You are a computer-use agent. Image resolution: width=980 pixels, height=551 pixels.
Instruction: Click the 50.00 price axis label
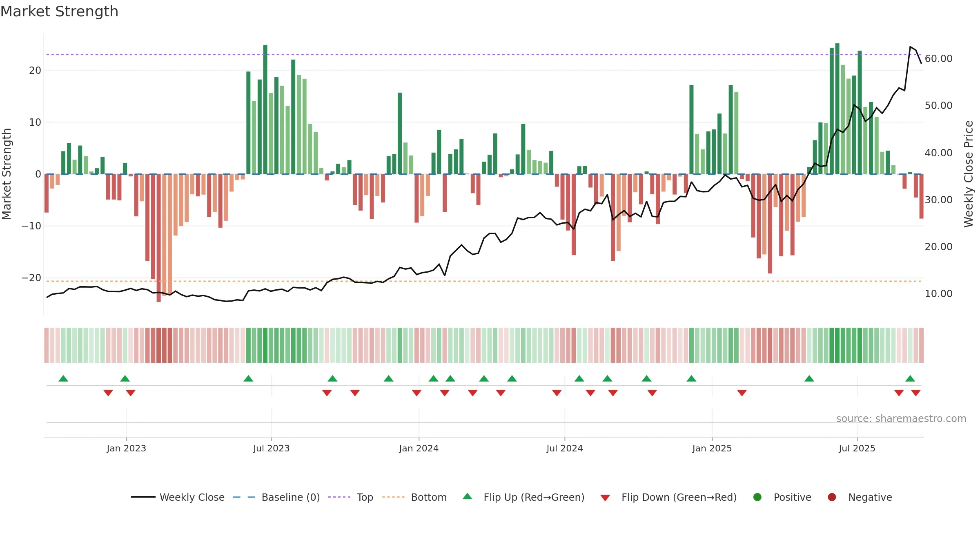pyautogui.click(x=939, y=106)
